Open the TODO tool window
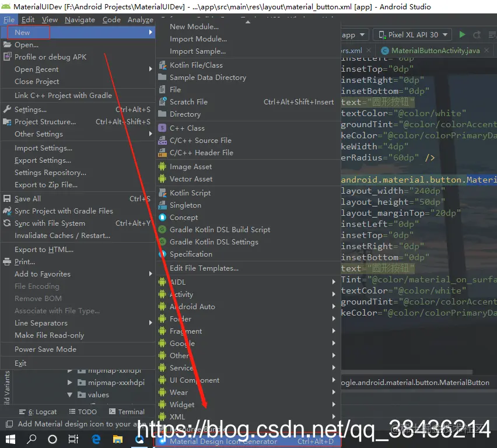497x448 pixels. click(83, 411)
